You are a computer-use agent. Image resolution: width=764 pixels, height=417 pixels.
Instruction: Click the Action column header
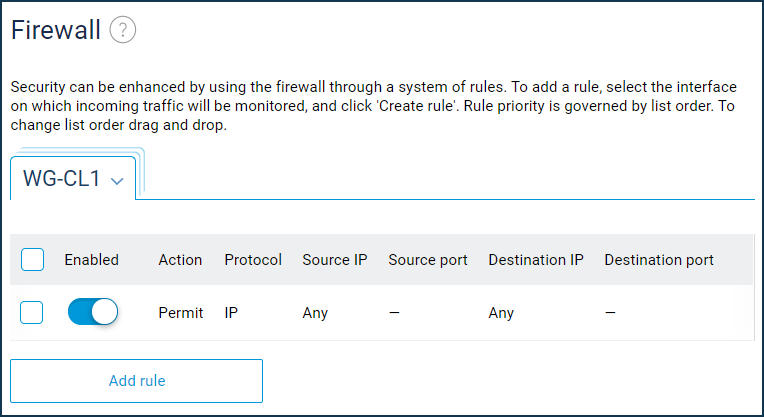180,260
